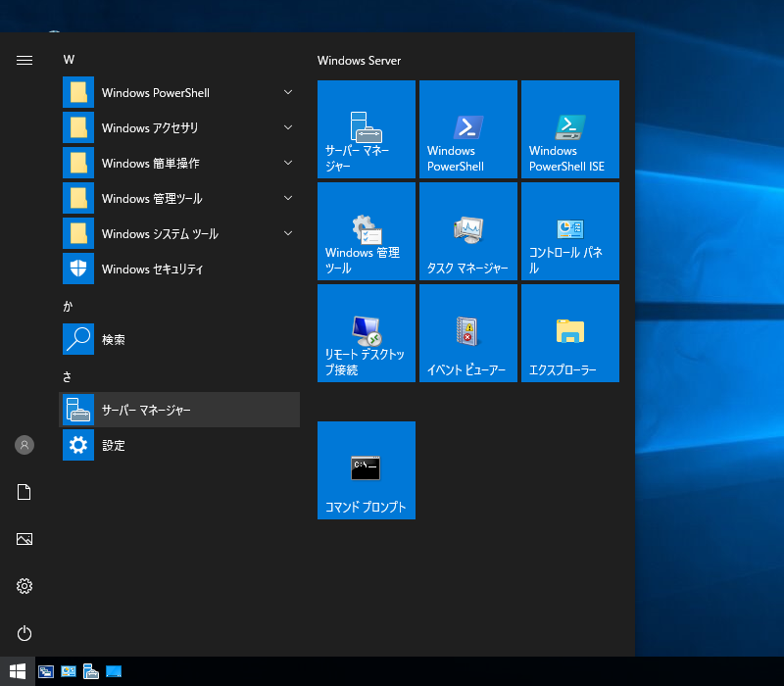Launch the イベント ビューアー tile
Screen dimensions: 784x686
click(468, 333)
